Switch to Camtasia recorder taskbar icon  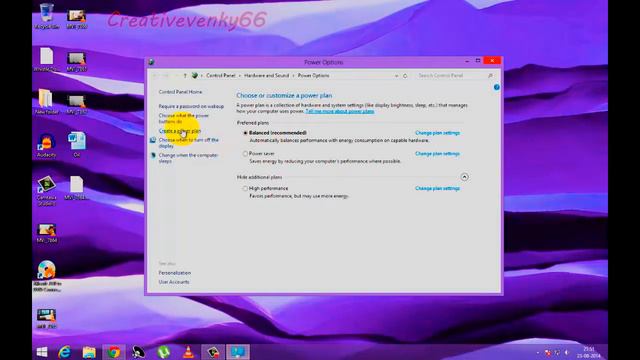[213, 352]
